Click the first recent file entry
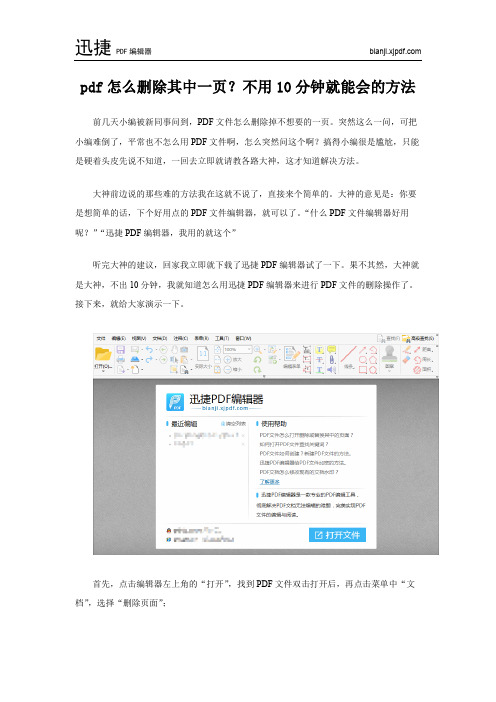This screenshot has height=702, width=496. click(x=207, y=435)
